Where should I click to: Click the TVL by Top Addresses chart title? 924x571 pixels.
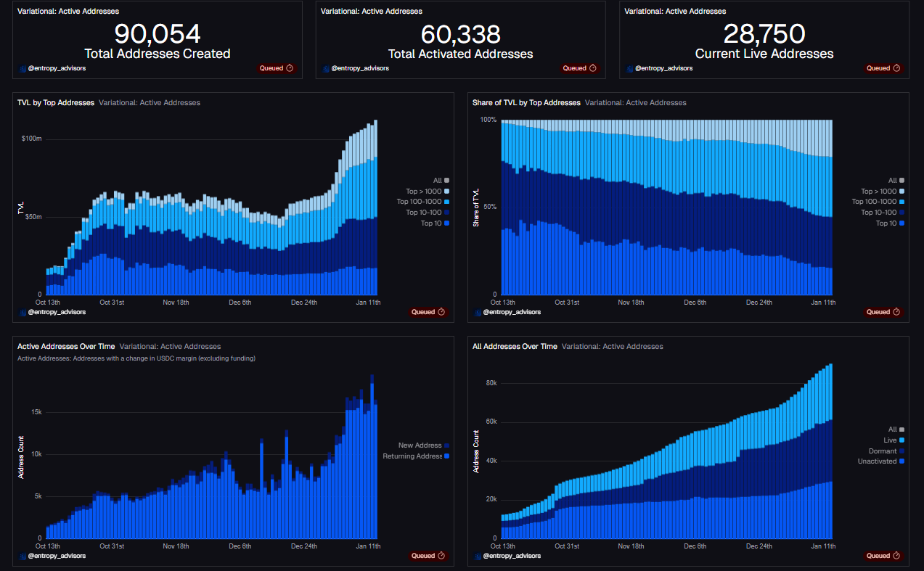[x=56, y=102]
